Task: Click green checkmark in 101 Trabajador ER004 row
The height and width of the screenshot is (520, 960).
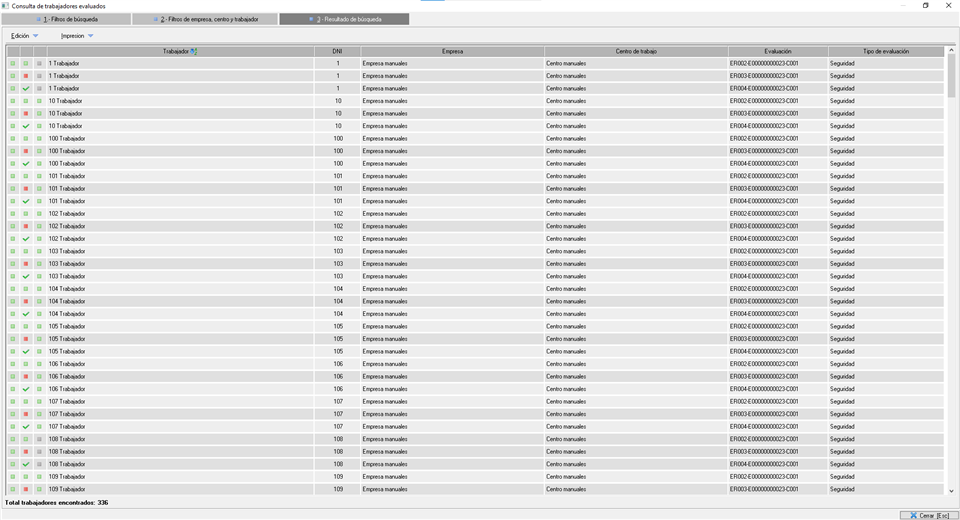Action: (x=26, y=202)
